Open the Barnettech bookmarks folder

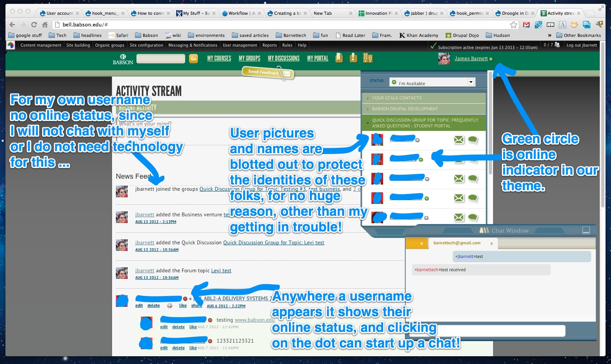[291, 35]
